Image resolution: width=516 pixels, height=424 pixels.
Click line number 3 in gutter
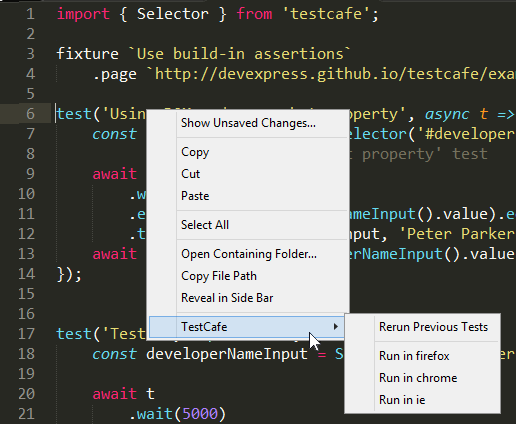[x=30, y=54]
